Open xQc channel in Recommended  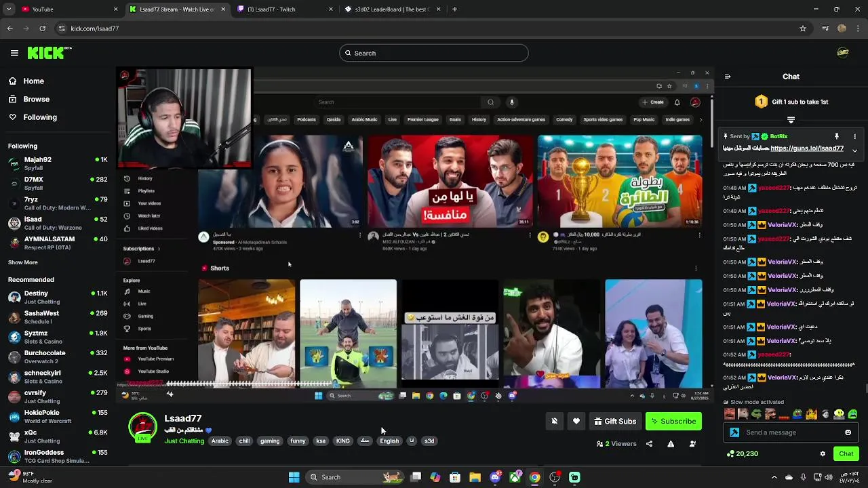pos(58,436)
